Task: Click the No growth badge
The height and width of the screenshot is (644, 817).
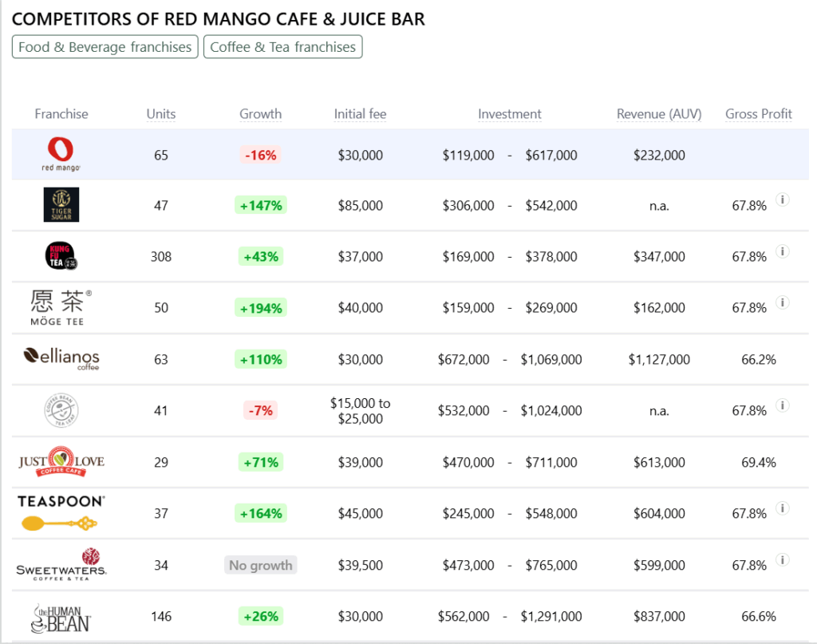Action: [261, 565]
